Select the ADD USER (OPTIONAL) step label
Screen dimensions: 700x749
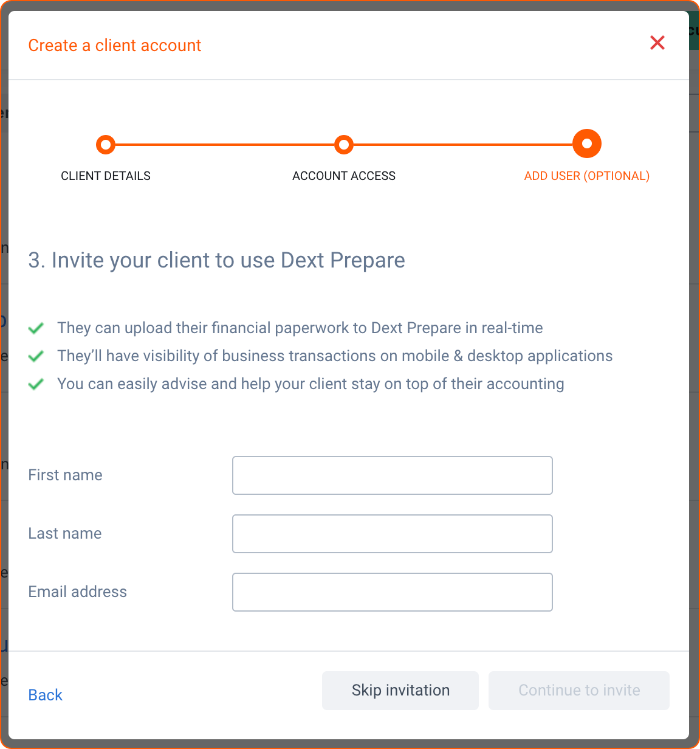tap(587, 176)
